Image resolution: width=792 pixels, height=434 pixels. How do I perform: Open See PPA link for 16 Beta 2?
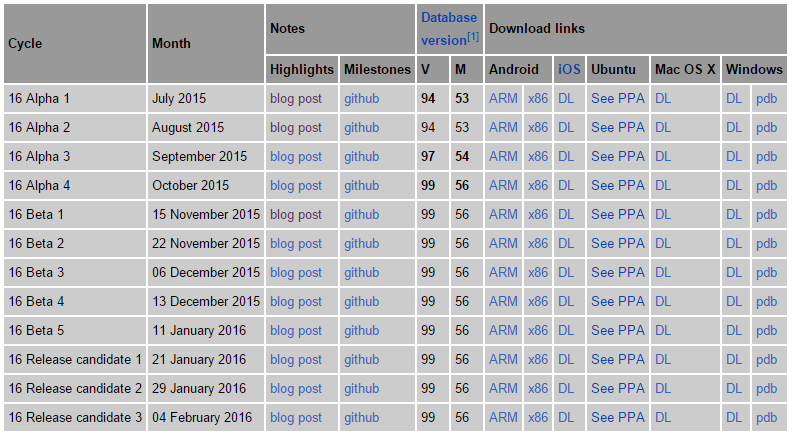tap(617, 244)
